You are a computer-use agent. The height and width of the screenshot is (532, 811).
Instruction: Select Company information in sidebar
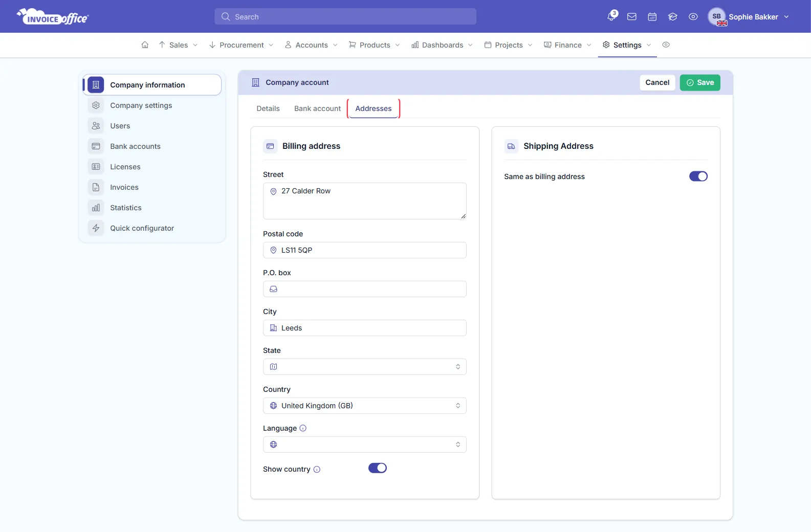click(152, 85)
